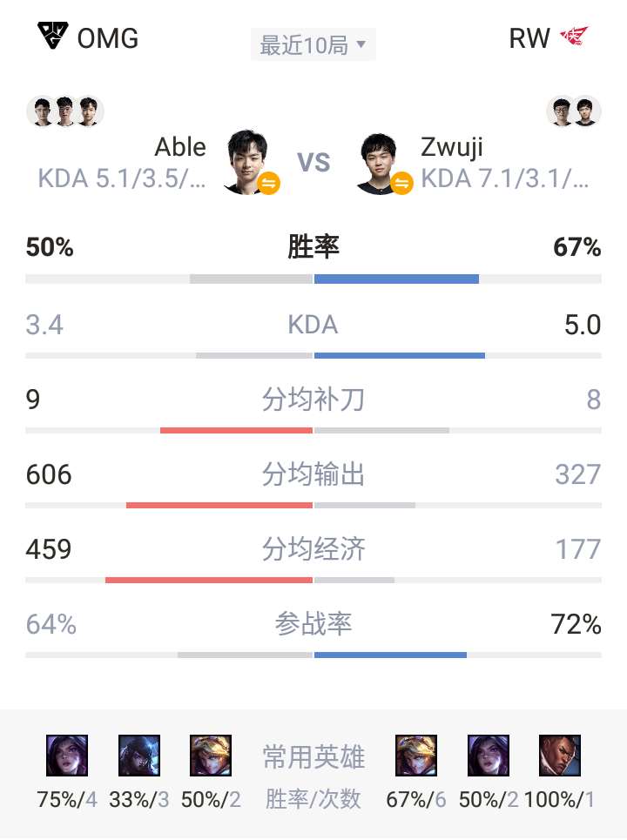Tap the orange swap icon on Zwuji's portrait

401,183
